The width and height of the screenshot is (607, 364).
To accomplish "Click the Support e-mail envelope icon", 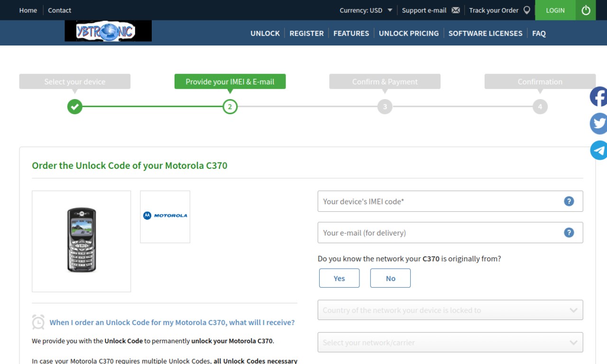I will point(456,10).
